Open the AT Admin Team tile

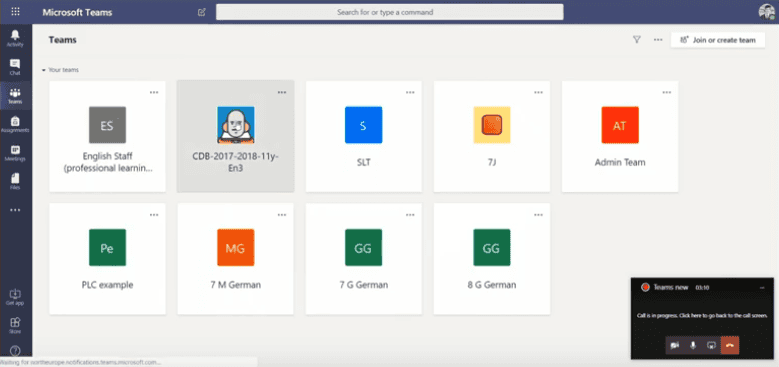[620, 125]
